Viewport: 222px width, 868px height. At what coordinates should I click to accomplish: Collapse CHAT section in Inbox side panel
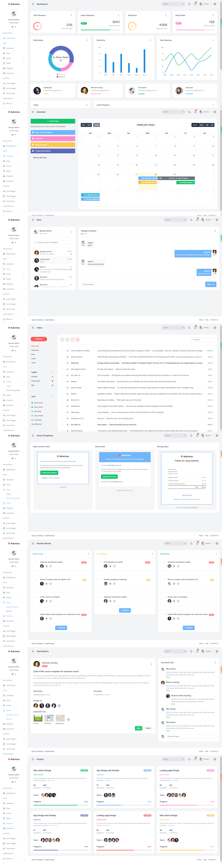coord(52,397)
